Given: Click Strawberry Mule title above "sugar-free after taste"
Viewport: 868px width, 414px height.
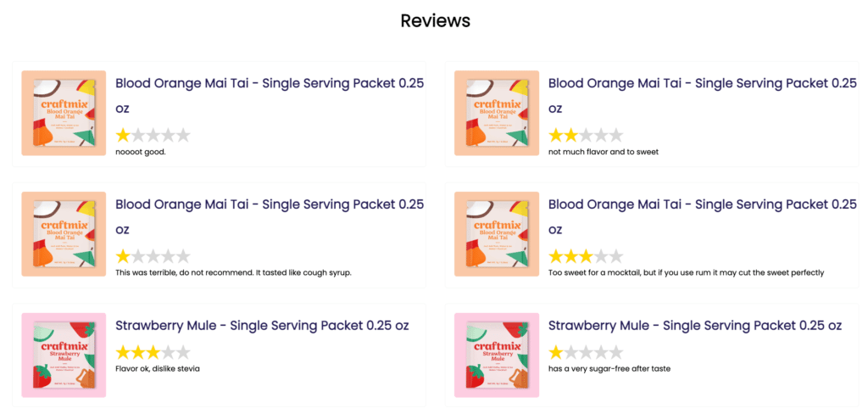Looking at the screenshot, I should tap(695, 326).
